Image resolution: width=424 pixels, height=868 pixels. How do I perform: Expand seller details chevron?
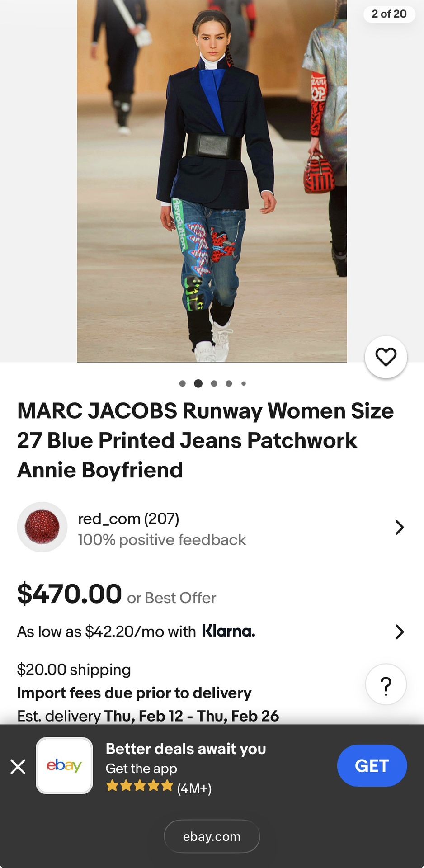[x=399, y=527]
